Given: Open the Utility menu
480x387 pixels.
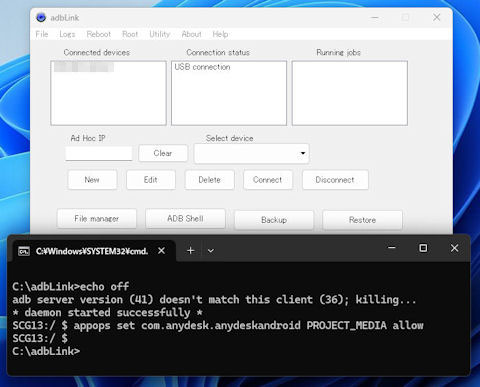Looking at the screenshot, I should click(x=159, y=34).
